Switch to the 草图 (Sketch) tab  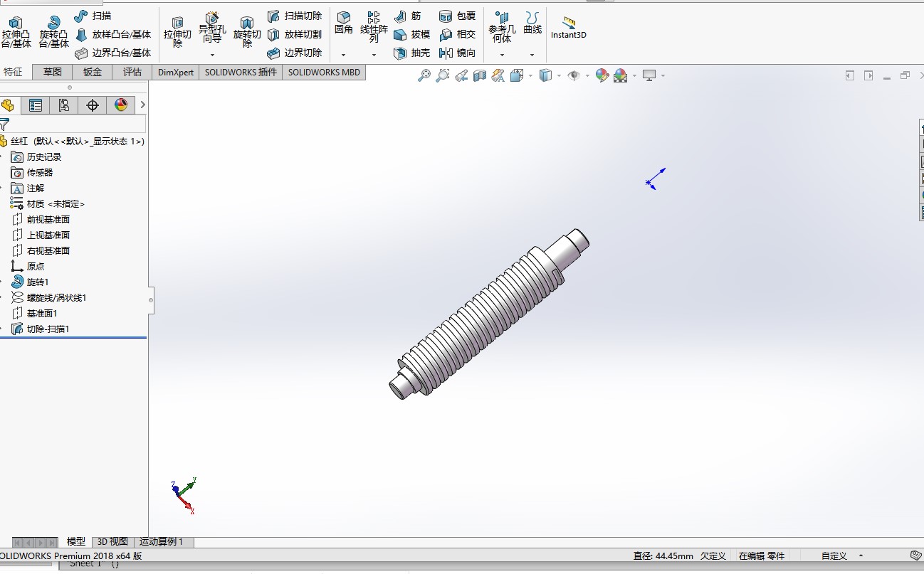coord(53,72)
